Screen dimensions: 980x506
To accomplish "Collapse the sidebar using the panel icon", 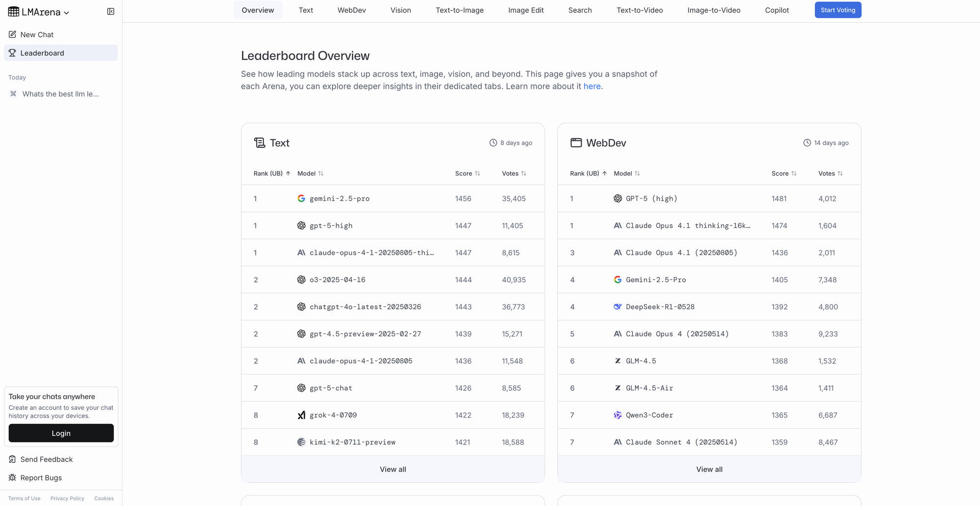I will 111,12.
